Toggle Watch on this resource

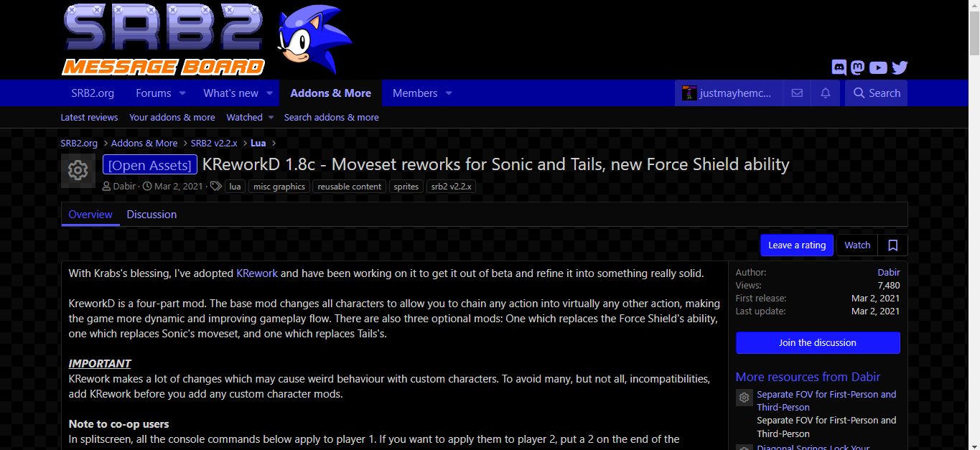click(x=857, y=245)
